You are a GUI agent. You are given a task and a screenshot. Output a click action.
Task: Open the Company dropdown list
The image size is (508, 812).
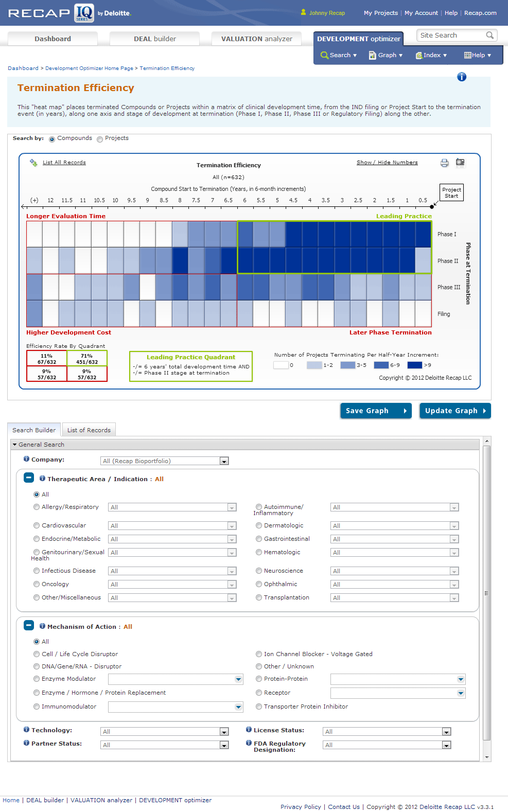224,461
